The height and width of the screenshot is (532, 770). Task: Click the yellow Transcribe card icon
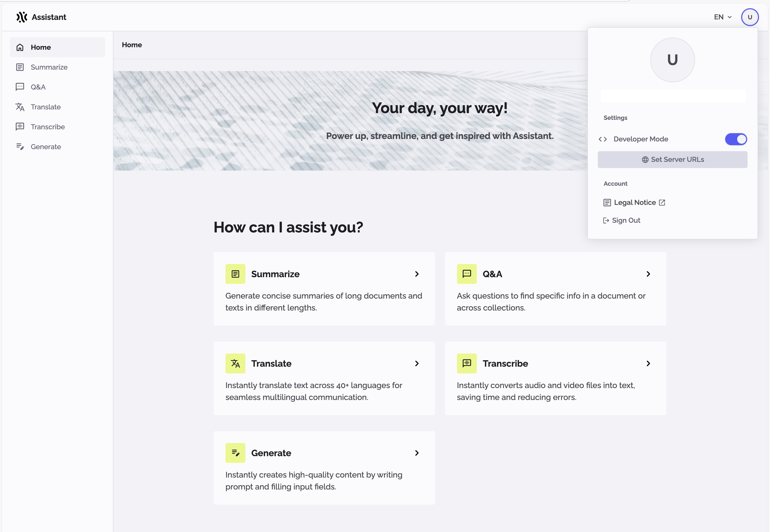point(466,363)
